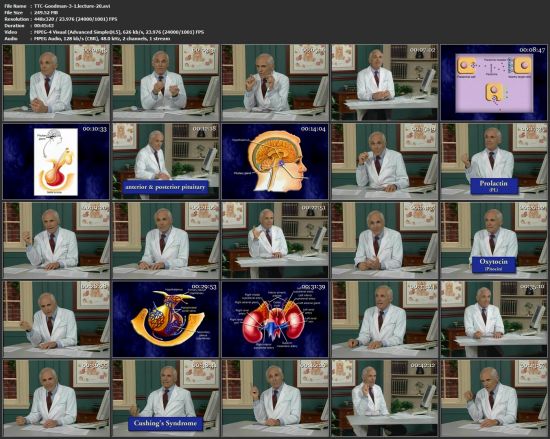Select the wide-shot lecturer frame at 00:07:02
Image resolution: width=550 pixels, height=439 pixels.
point(384,83)
